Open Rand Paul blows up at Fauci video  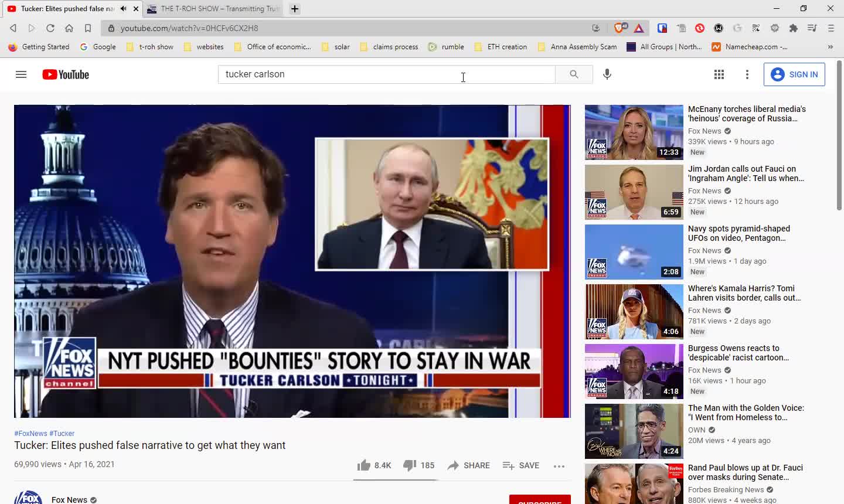[746, 472]
